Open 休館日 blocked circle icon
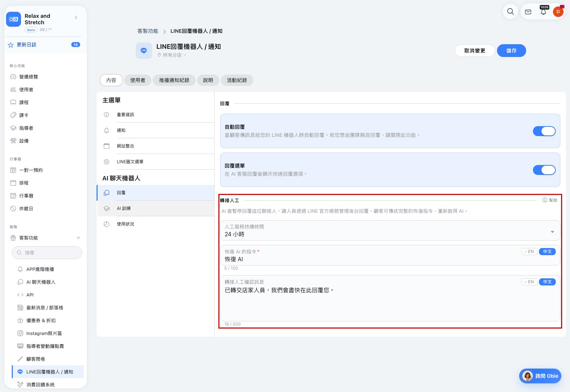Screen dimensions: 570x392 pyautogui.click(x=13, y=208)
